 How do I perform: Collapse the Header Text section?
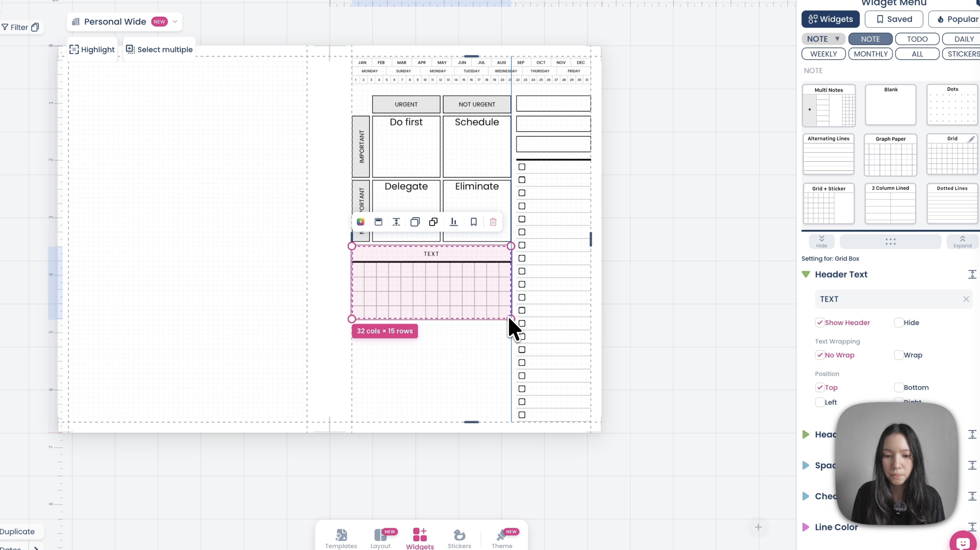[806, 274]
